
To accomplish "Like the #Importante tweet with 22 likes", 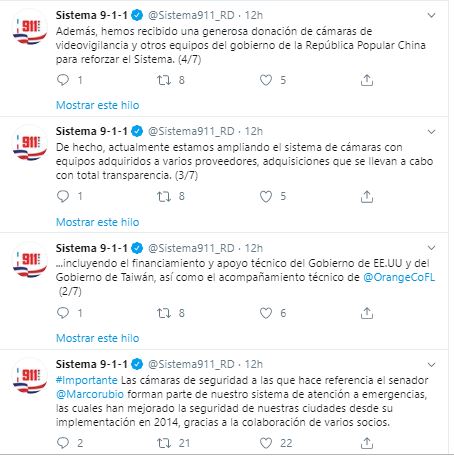I will pyautogui.click(x=266, y=443).
